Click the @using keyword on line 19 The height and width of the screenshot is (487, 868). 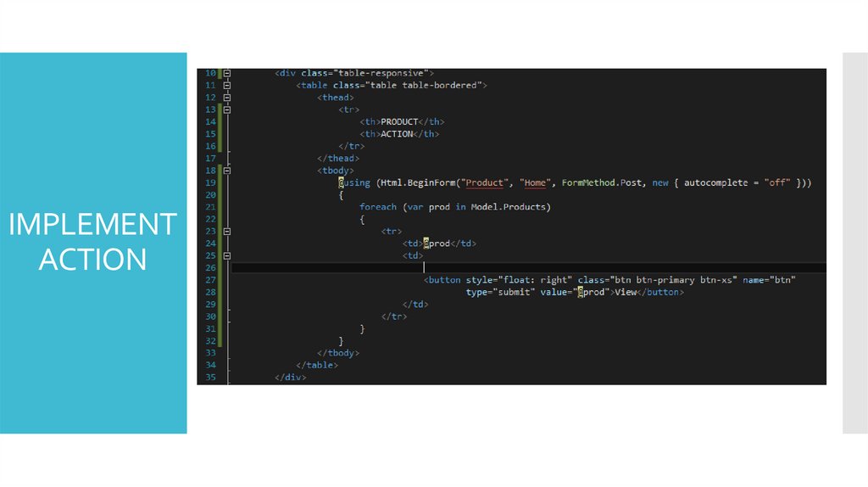[x=354, y=182]
